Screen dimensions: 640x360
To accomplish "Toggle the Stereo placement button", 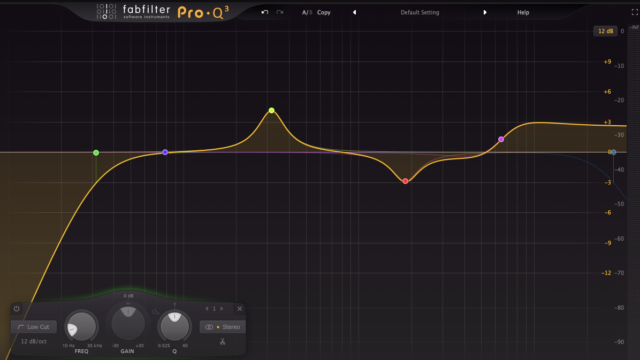I will pyautogui.click(x=222, y=327).
